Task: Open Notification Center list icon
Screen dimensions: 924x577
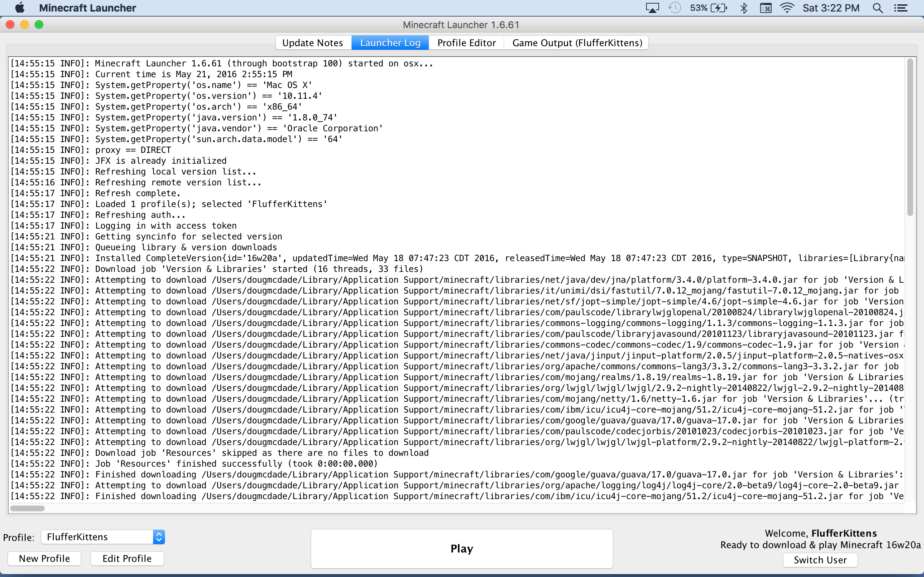Action: coord(901,8)
